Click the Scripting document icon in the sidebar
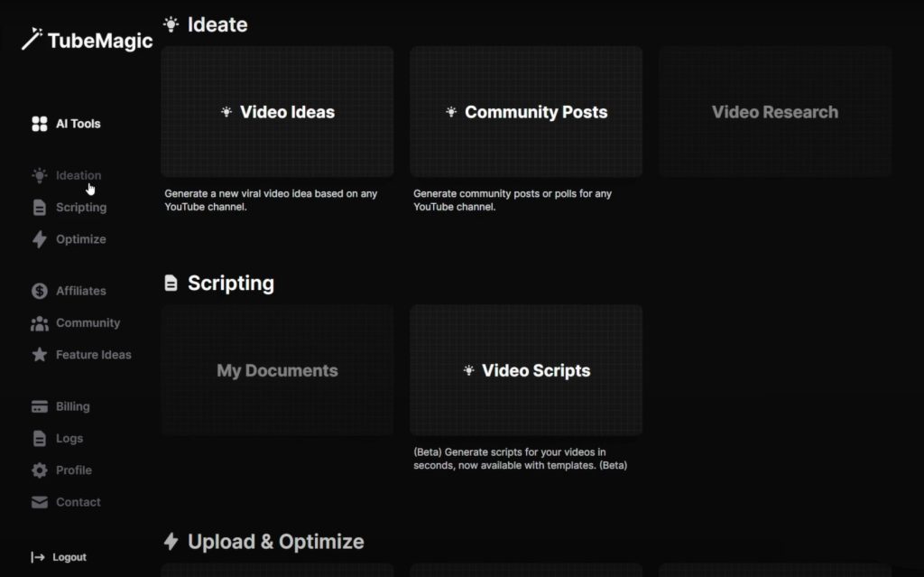Viewport: 924px width, 577px height. (38, 207)
